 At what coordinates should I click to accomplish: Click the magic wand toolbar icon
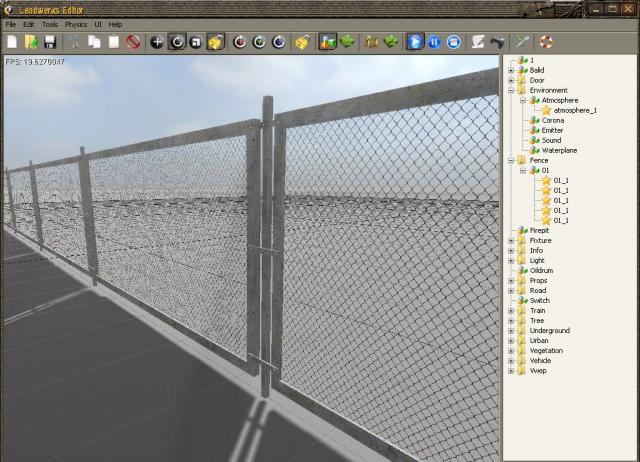(522, 42)
